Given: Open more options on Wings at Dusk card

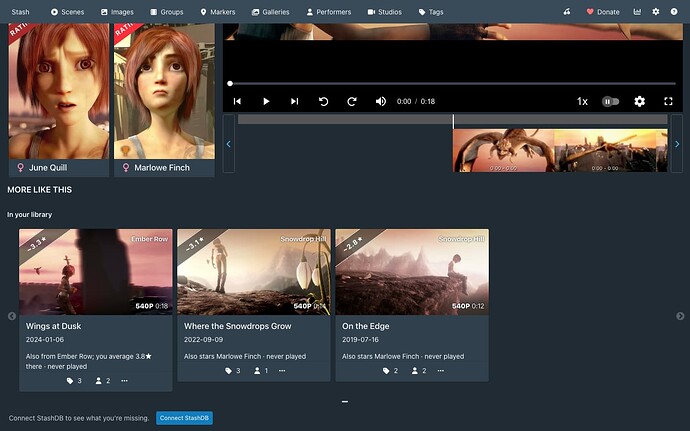Looking at the screenshot, I should 125,381.
